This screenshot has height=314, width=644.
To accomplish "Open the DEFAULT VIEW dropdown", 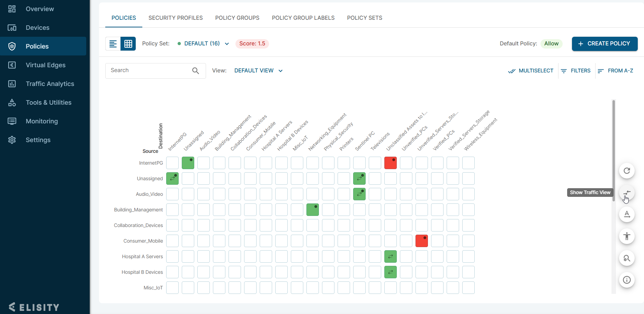I will (258, 71).
